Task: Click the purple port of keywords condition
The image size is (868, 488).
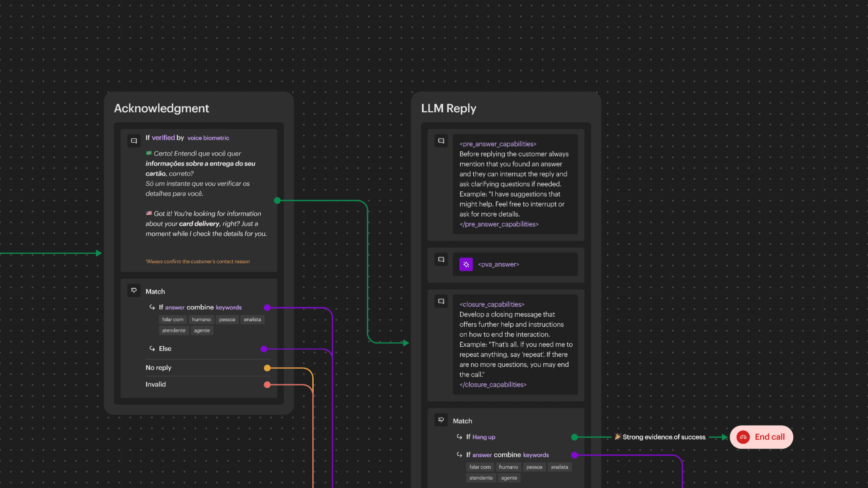Action: pos(267,307)
